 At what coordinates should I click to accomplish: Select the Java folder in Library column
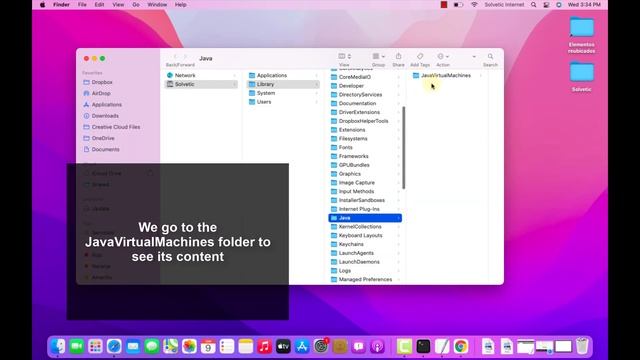365,218
